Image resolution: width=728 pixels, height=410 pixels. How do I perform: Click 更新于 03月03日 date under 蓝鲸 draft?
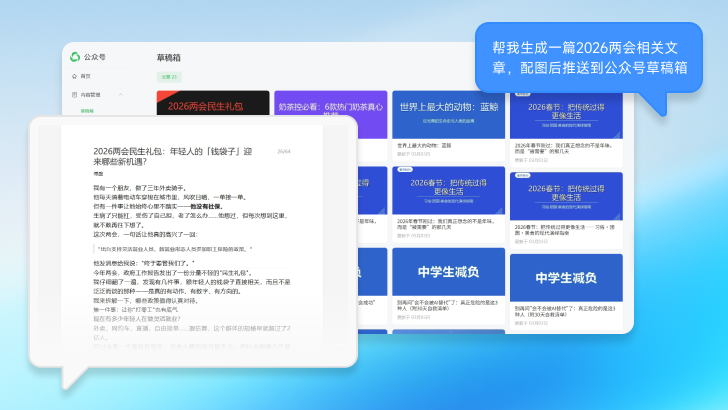point(414,154)
